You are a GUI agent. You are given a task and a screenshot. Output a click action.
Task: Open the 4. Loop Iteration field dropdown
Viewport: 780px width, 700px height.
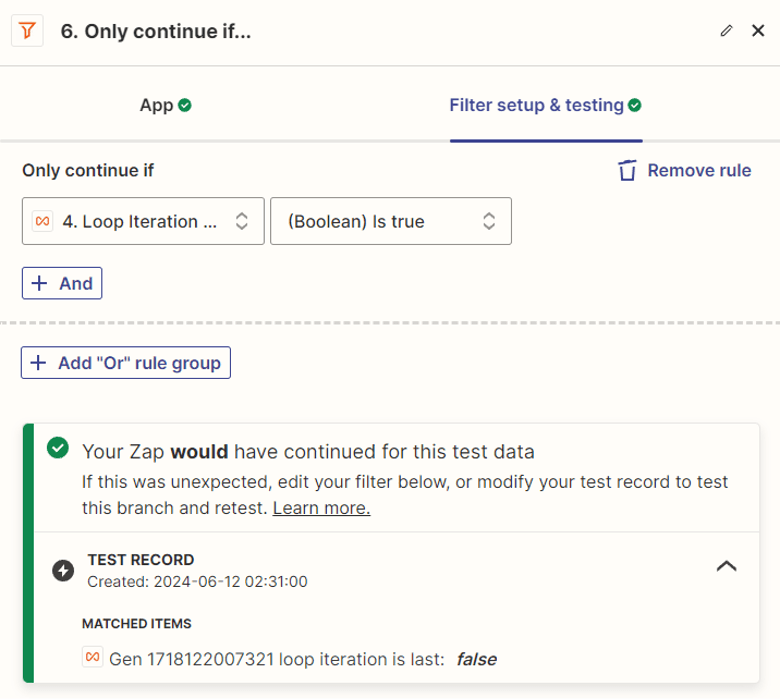(143, 221)
